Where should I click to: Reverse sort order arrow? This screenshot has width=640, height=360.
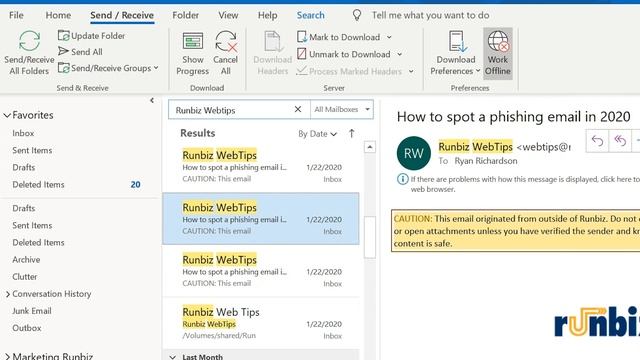click(351, 134)
